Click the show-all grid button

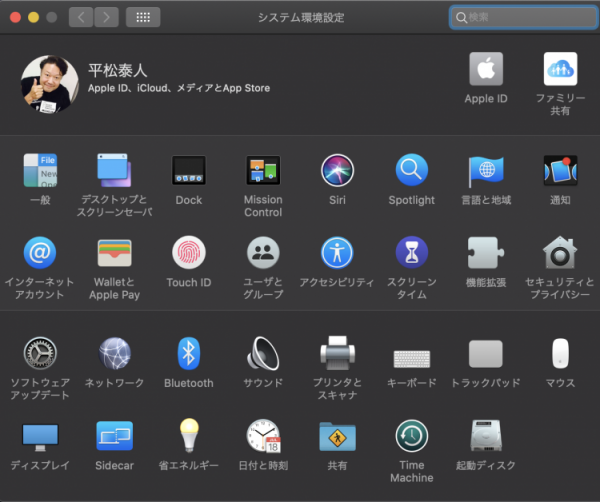143,17
